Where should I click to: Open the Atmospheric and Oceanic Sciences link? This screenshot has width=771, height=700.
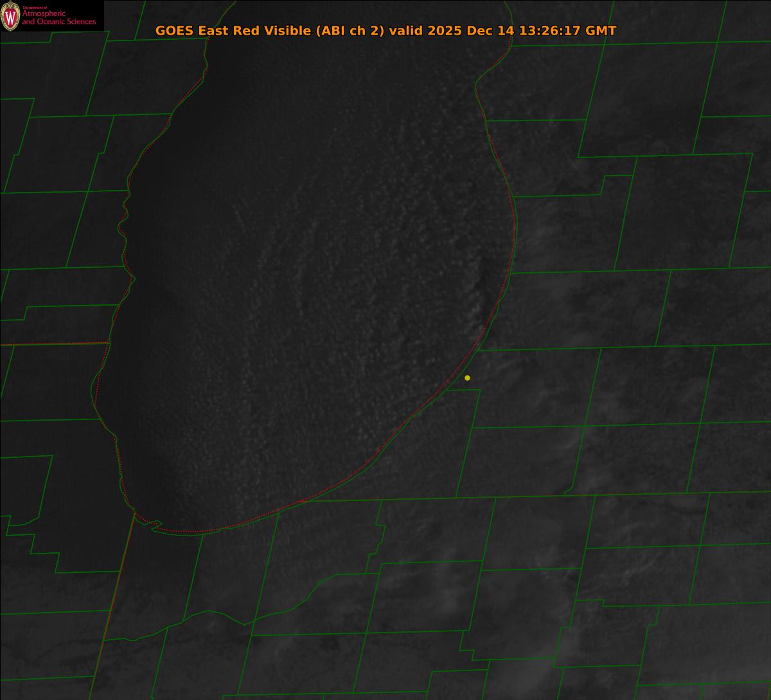click(x=58, y=19)
